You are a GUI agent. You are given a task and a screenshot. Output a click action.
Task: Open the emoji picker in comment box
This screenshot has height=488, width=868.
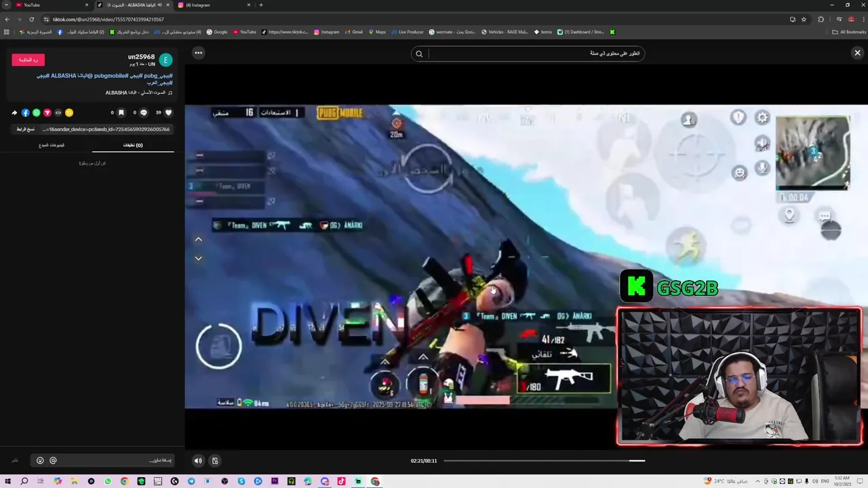(x=40, y=461)
